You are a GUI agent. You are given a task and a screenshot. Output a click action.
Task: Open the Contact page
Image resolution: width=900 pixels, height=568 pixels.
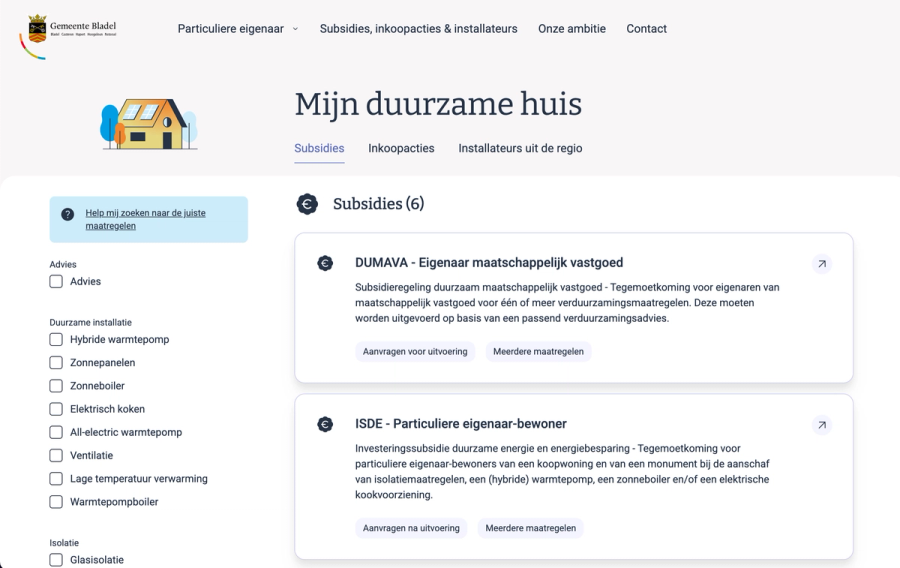coord(646,29)
